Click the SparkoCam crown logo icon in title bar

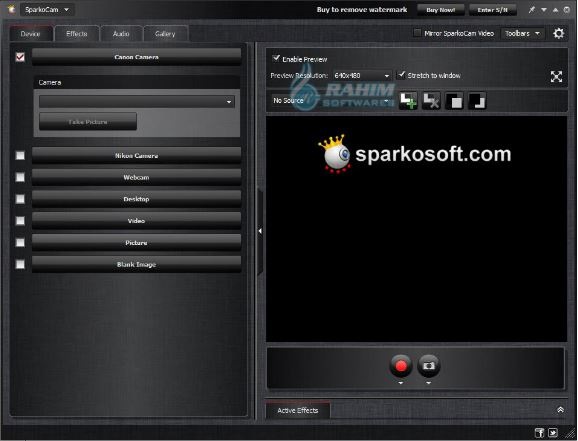pyautogui.click(x=11, y=9)
